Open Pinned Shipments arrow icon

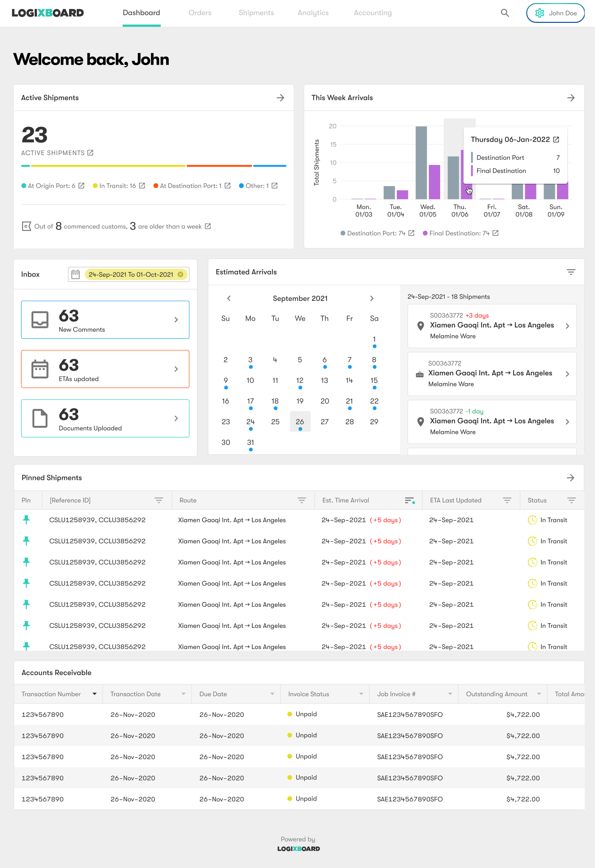pyautogui.click(x=570, y=478)
